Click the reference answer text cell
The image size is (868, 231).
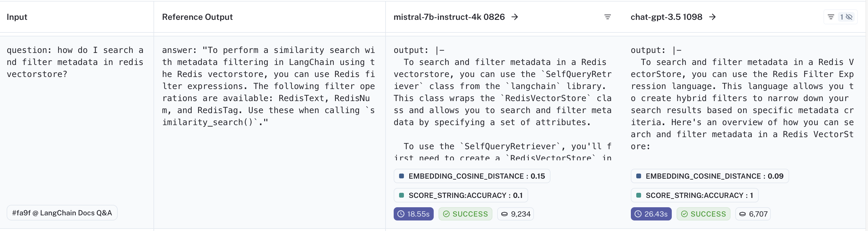(268, 86)
